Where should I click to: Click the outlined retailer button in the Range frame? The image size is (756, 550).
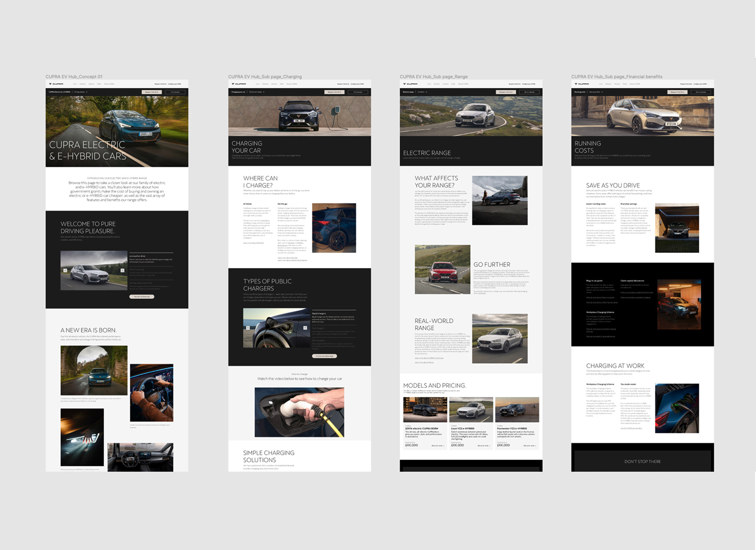tap(530, 92)
